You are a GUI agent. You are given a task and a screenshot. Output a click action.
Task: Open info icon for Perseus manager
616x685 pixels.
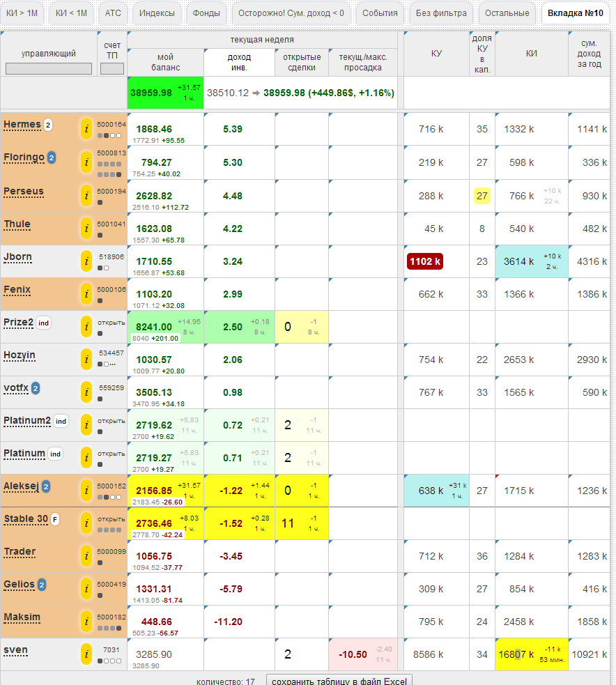pyautogui.click(x=86, y=196)
